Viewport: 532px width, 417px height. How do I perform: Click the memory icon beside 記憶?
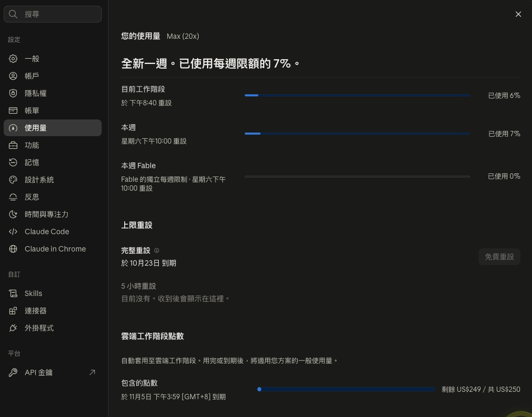click(x=13, y=162)
